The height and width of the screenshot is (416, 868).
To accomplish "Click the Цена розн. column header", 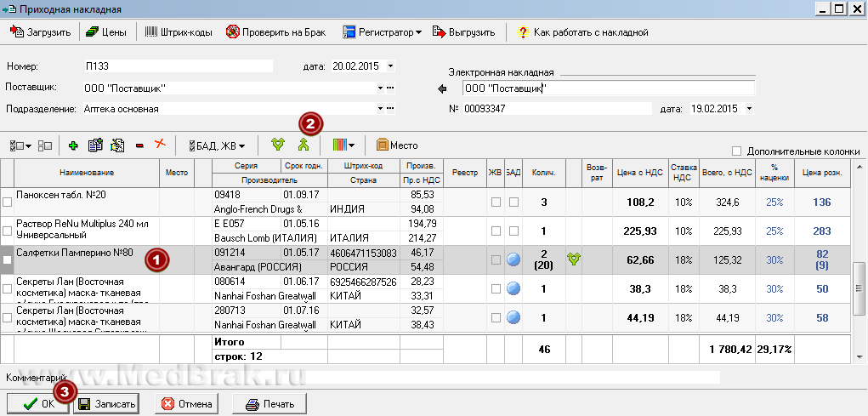I will tap(822, 173).
